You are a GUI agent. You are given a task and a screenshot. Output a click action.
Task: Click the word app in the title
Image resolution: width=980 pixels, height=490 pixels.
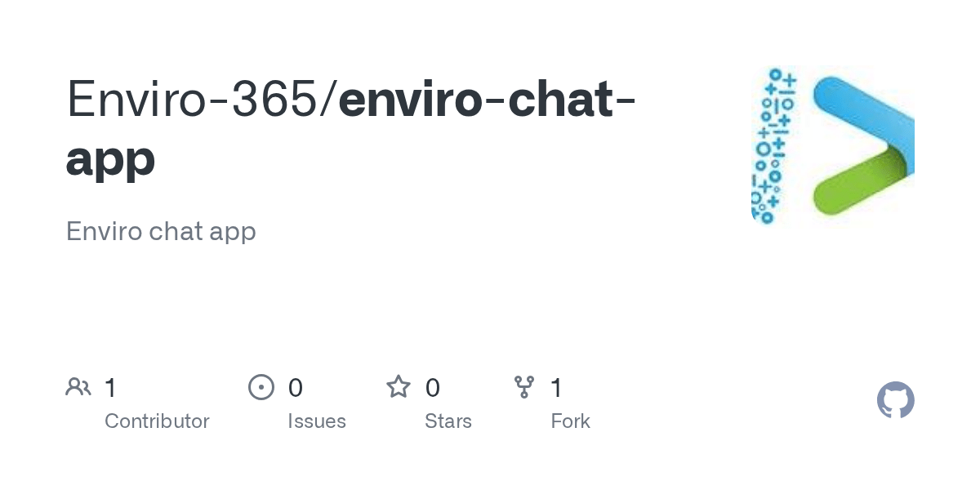(111, 160)
